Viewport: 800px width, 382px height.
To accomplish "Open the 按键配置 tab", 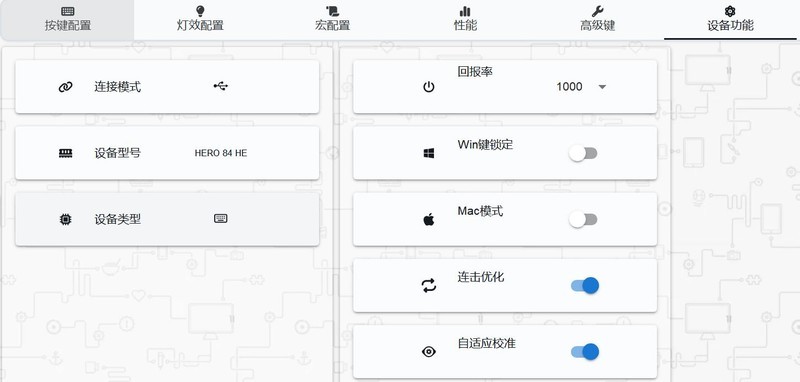I will [x=68, y=19].
